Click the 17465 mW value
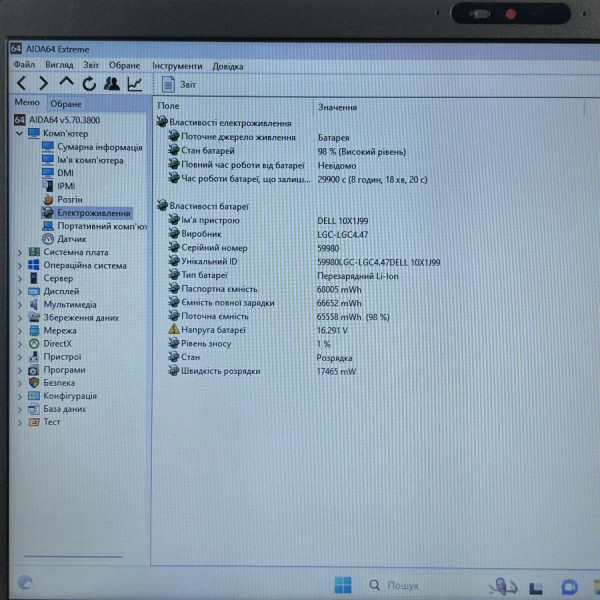 pyautogui.click(x=336, y=371)
